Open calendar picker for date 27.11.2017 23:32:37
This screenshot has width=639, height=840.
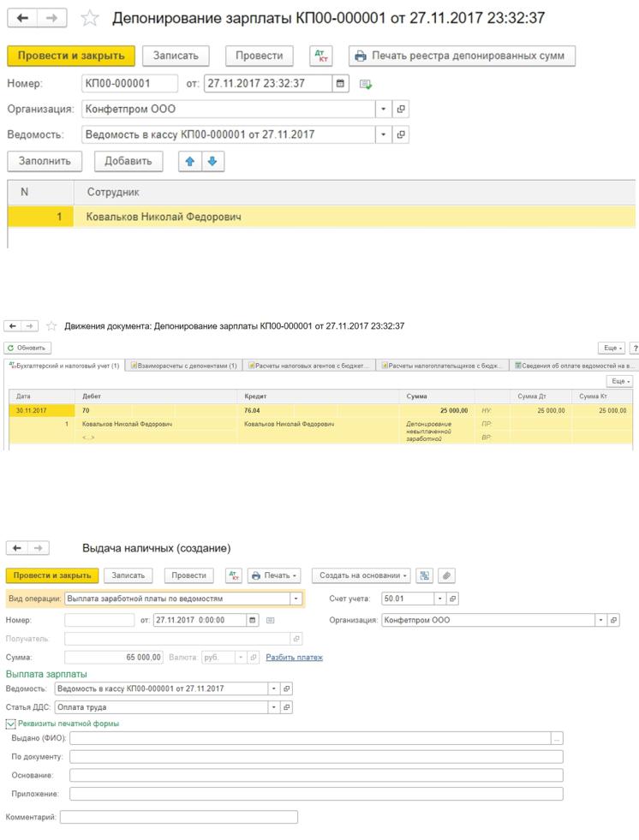341,84
